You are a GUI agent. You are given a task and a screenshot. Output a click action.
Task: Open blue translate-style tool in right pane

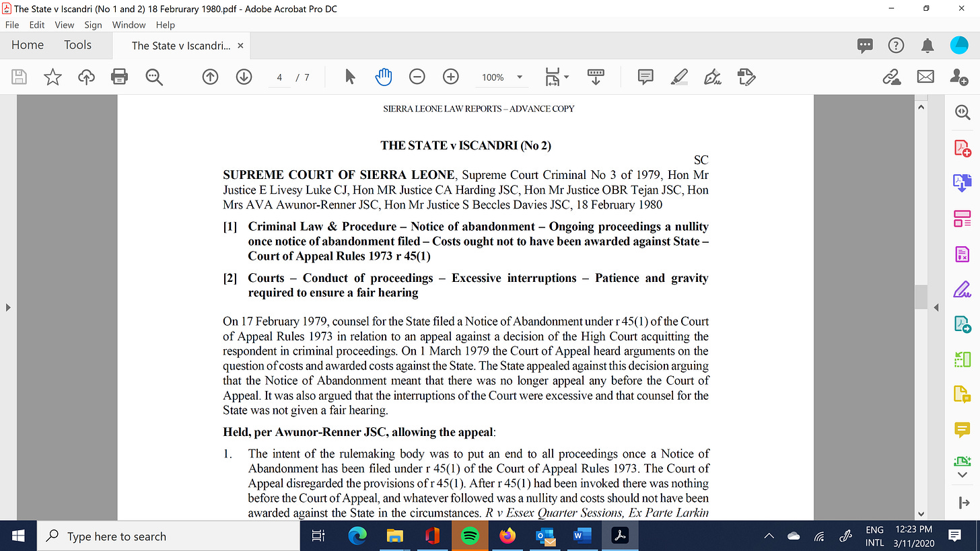tap(963, 183)
